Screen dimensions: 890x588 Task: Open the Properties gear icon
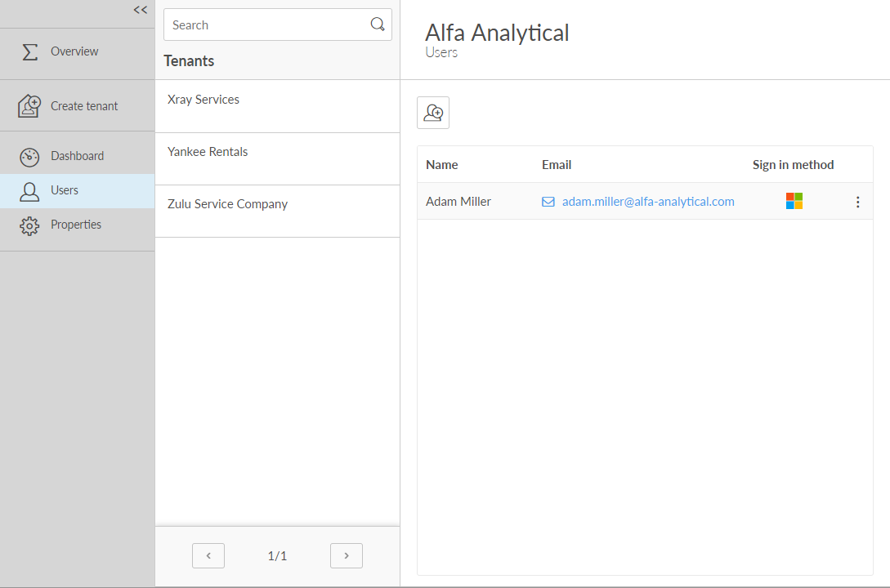(29, 225)
